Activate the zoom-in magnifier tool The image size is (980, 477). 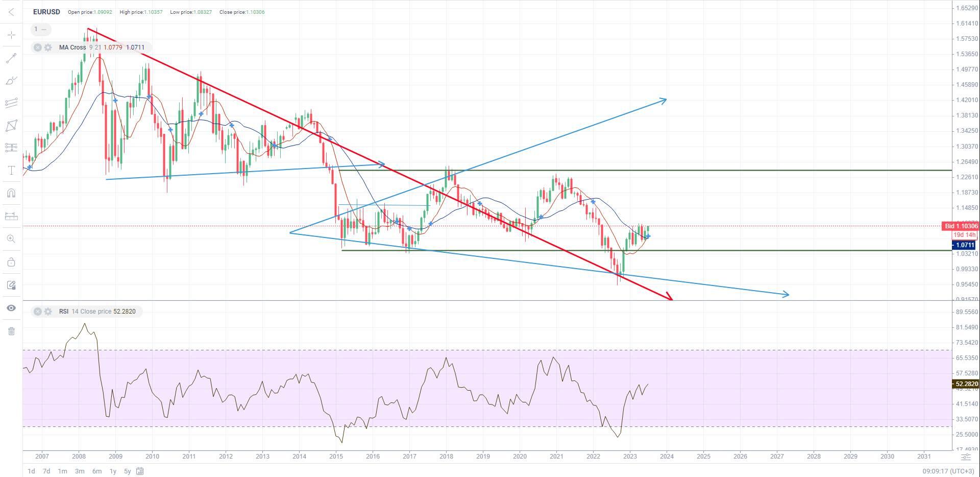pos(11,238)
